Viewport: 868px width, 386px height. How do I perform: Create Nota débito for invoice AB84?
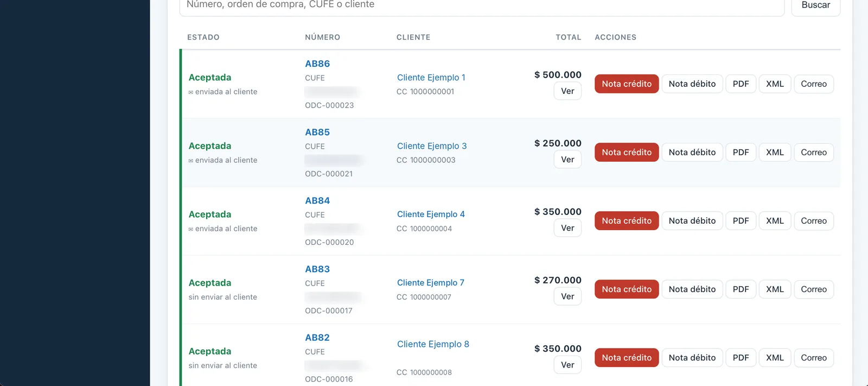(692, 220)
